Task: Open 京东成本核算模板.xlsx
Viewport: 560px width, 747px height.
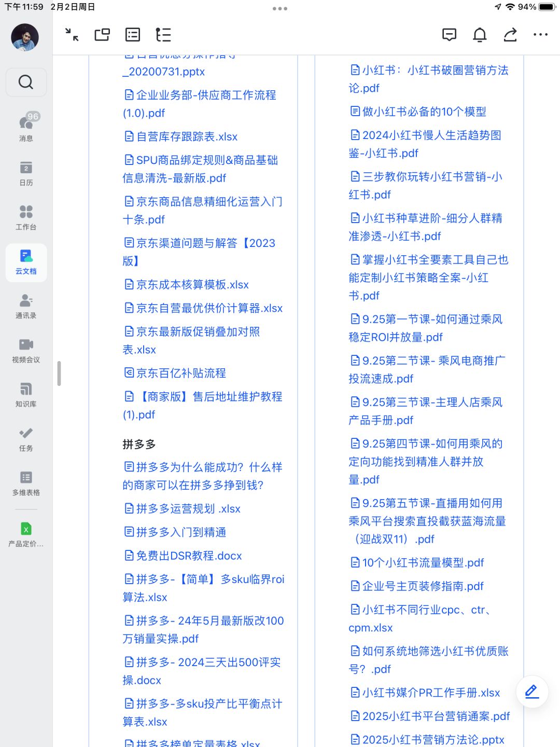Action: (186, 285)
